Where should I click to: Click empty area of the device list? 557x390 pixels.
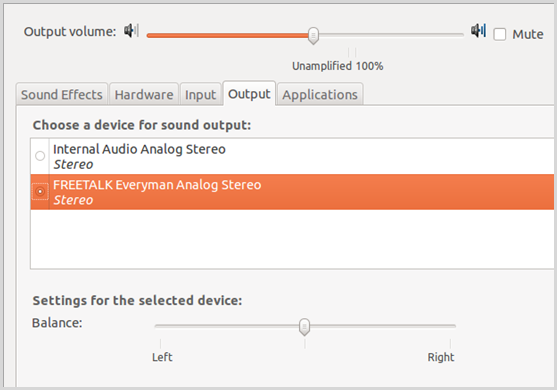(292, 239)
